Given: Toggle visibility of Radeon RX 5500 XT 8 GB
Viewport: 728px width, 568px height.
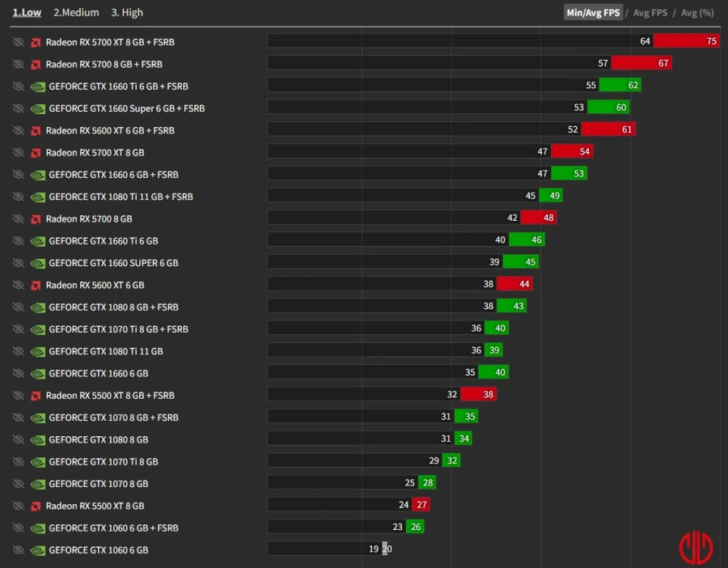Looking at the screenshot, I should (18, 506).
